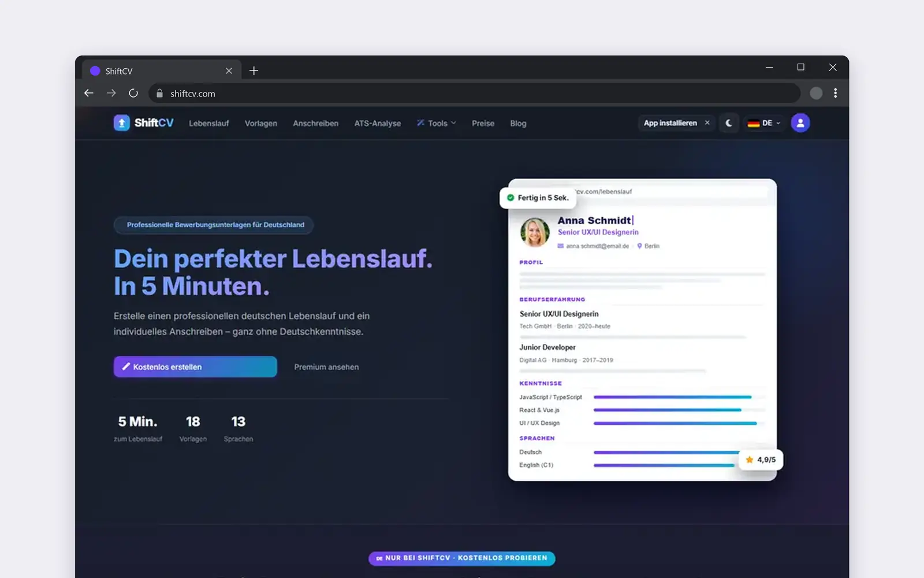Go back with the browser back arrow
Image resolution: width=924 pixels, height=578 pixels.
pos(89,93)
